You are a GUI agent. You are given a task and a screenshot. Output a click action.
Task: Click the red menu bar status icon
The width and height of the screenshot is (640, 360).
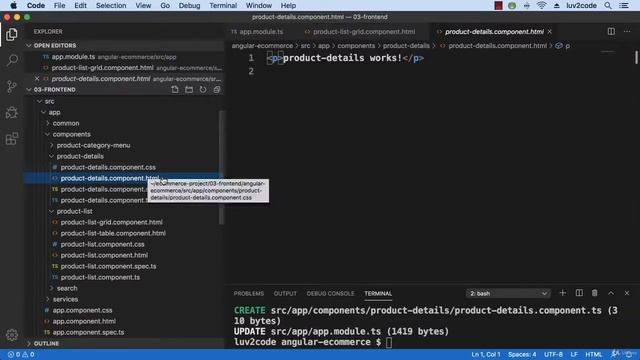coord(498,5)
